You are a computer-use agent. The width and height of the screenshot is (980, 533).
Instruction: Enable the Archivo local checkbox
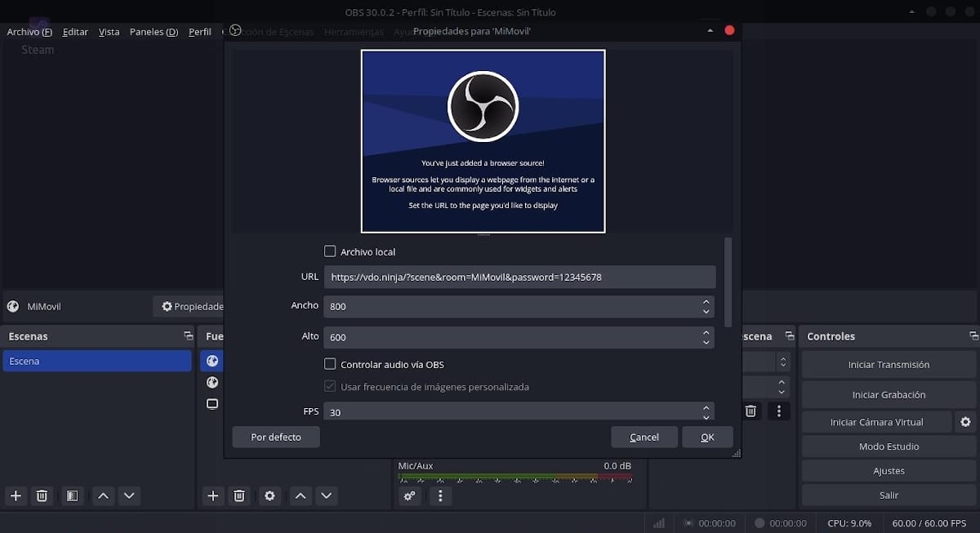pyautogui.click(x=330, y=251)
